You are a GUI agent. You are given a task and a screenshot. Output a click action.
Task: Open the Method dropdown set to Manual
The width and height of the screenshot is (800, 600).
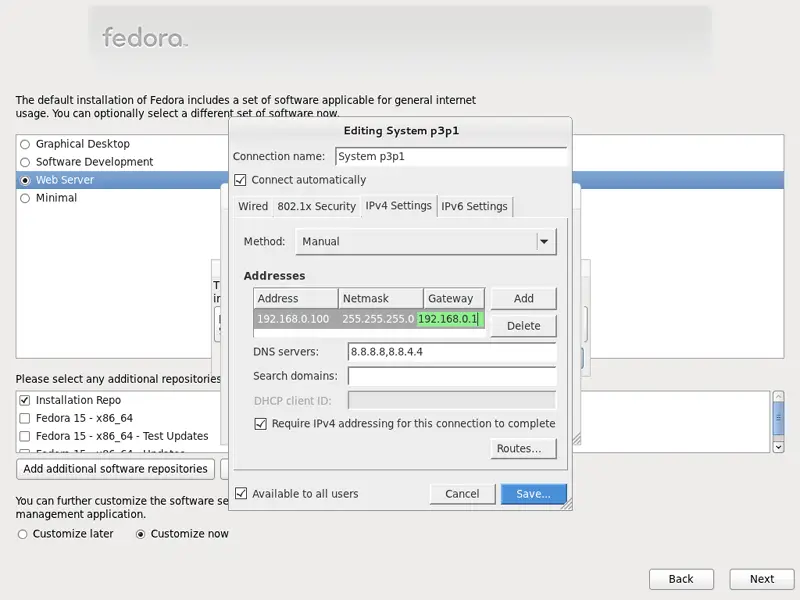[x=426, y=241]
